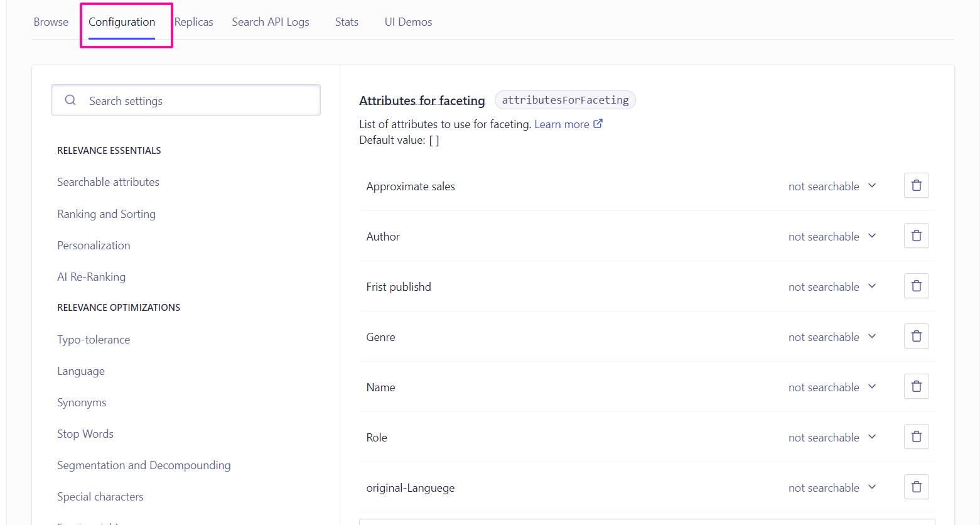Click the magnifier icon in settings search
The height and width of the screenshot is (525, 980).
click(x=70, y=100)
